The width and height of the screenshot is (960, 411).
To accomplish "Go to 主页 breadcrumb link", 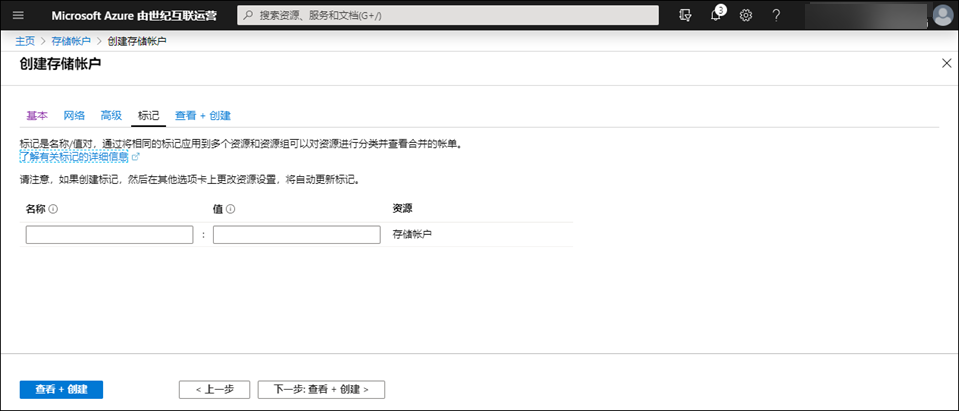I will (25, 41).
